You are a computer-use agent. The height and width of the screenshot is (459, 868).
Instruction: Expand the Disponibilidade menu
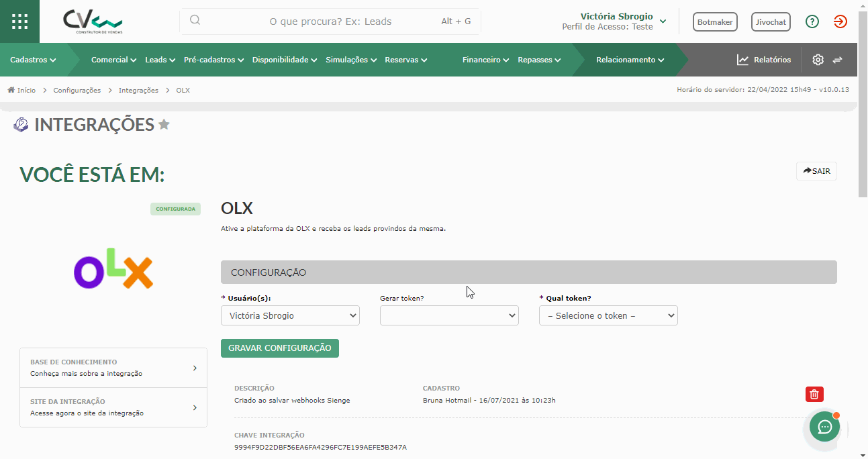tap(285, 60)
